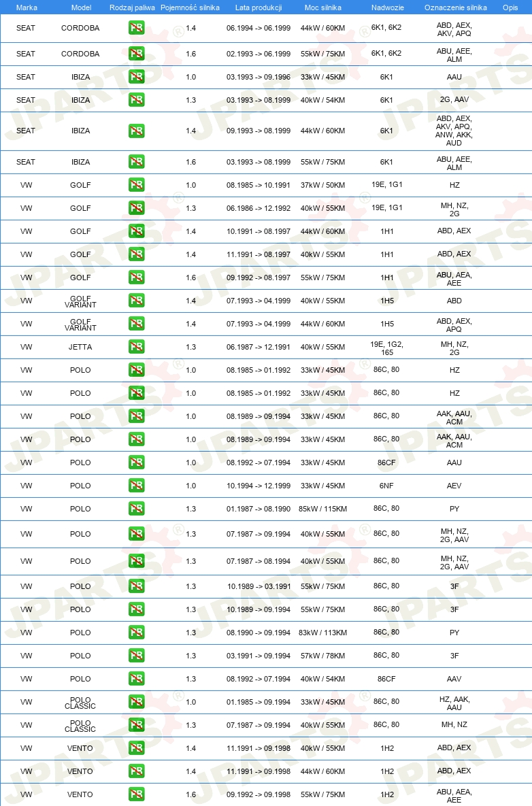Select CORDOBA model in the 1.4 row
Image resolution: width=532 pixels, height=806 pixels.
(x=81, y=28)
